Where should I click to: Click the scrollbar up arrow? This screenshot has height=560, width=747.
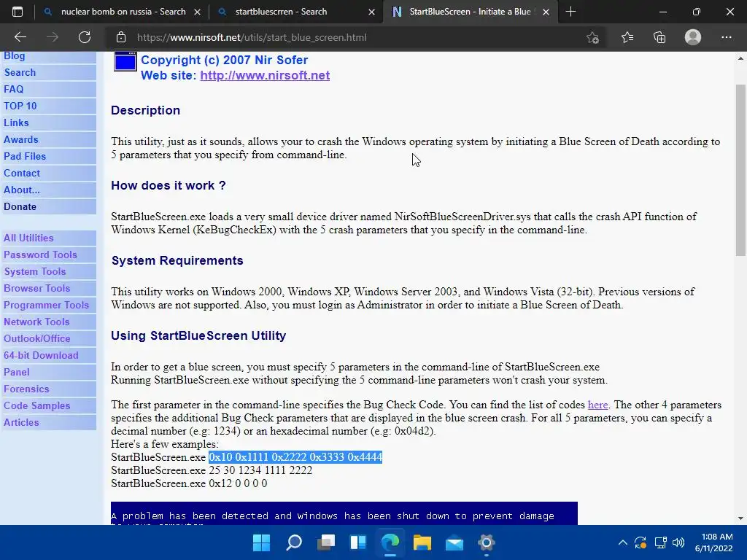pyautogui.click(x=740, y=58)
